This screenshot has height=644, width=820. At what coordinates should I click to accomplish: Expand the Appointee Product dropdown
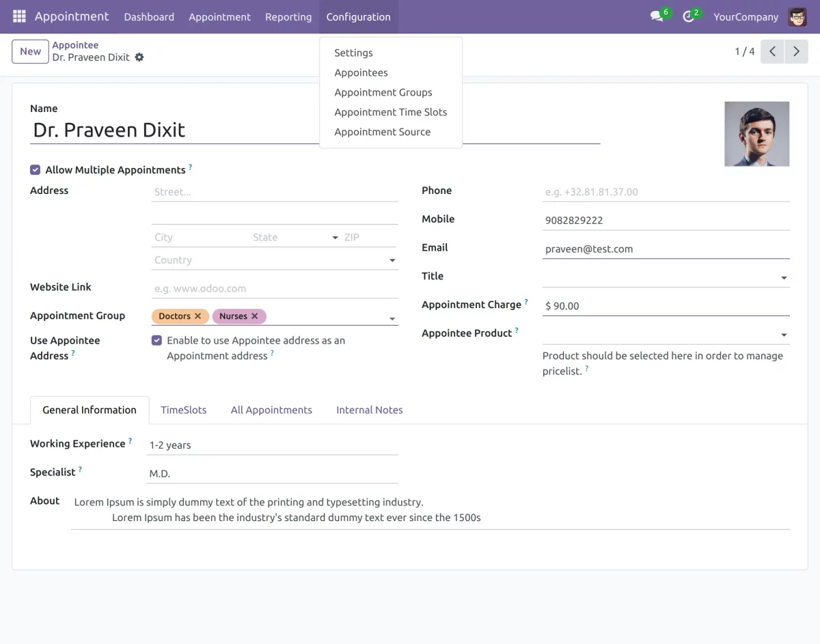coord(784,335)
